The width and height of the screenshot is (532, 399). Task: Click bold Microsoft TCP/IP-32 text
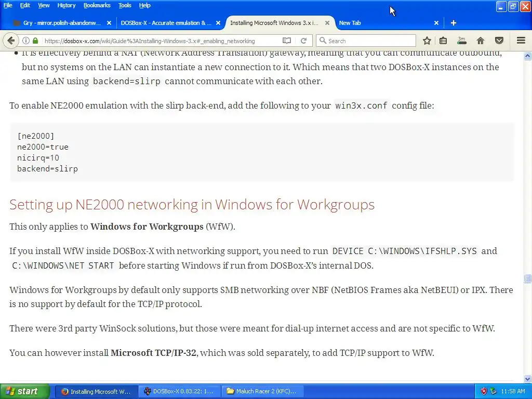(x=153, y=353)
